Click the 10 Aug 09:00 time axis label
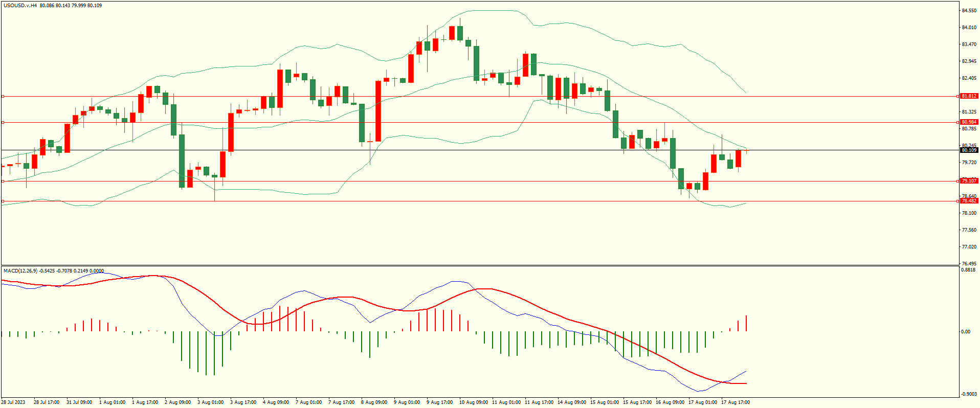 pyautogui.click(x=473, y=402)
